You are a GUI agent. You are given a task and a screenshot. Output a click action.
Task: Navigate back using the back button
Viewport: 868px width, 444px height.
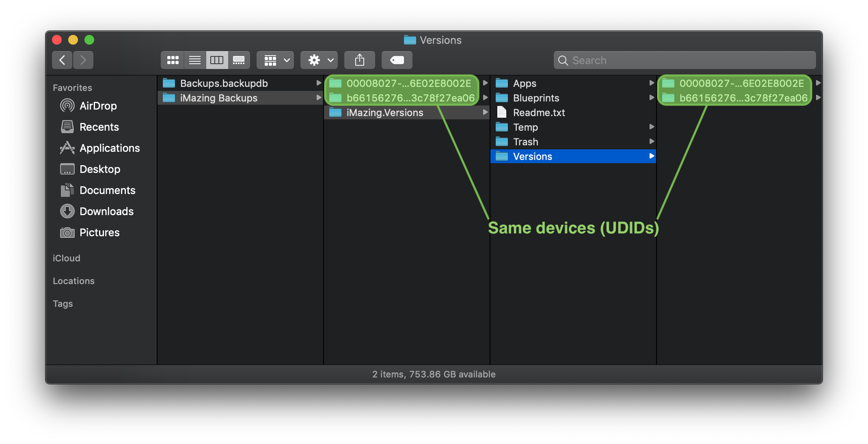click(x=62, y=60)
